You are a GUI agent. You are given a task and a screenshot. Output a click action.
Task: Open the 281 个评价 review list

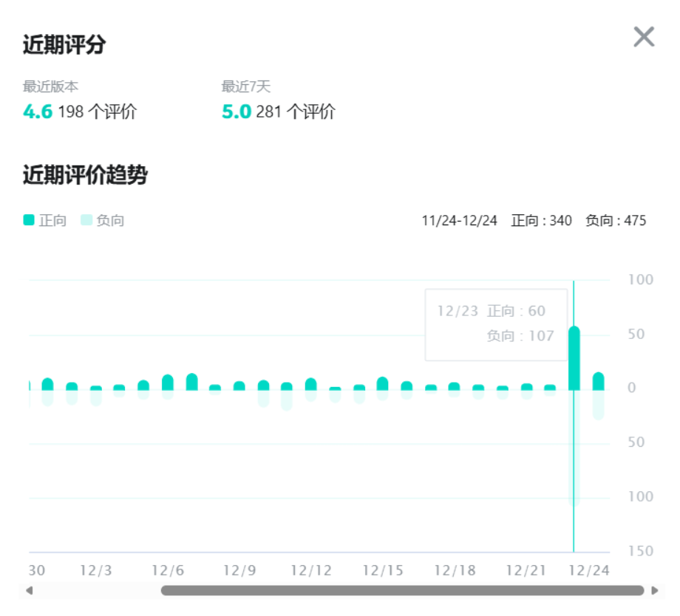click(296, 112)
